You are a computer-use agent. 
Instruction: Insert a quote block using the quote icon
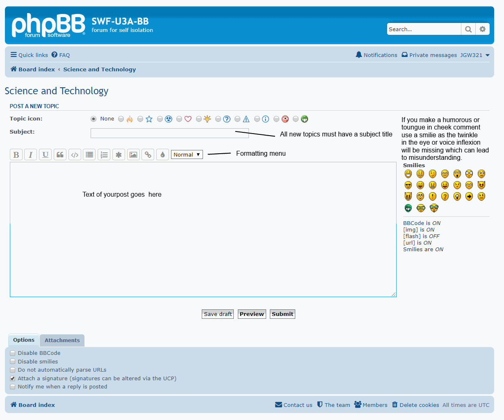pyautogui.click(x=60, y=154)
